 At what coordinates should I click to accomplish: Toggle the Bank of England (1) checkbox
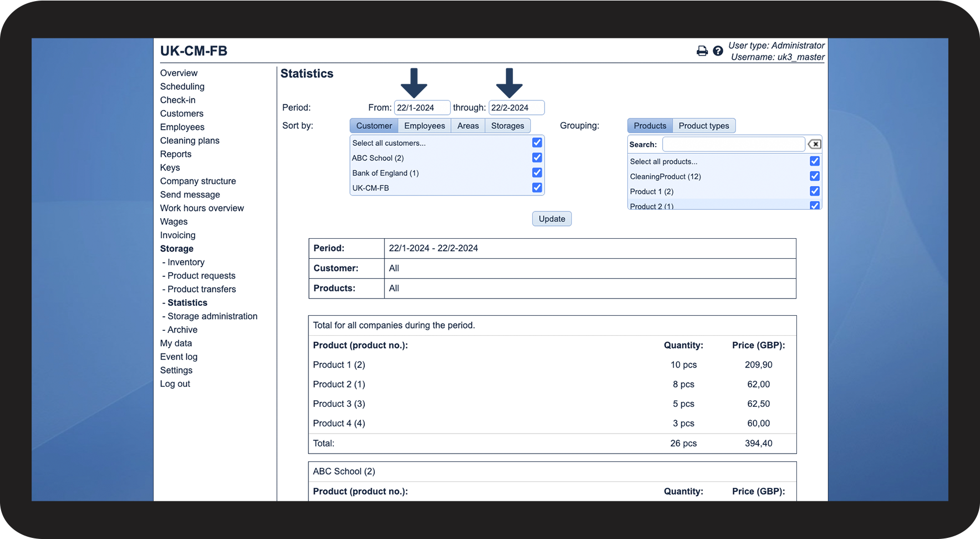pyautogui.click(x=537, y=173)
